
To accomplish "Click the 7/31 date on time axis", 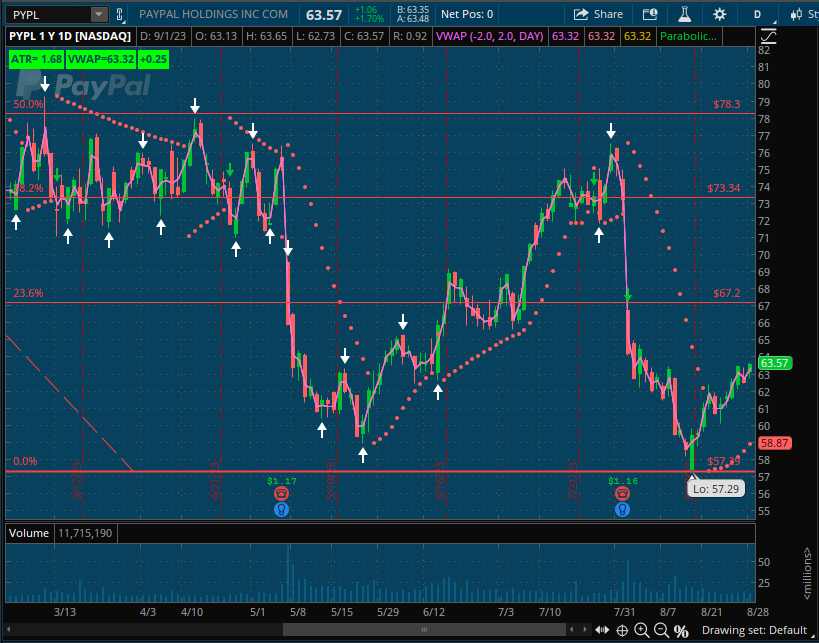I will [x=624, y=612].
